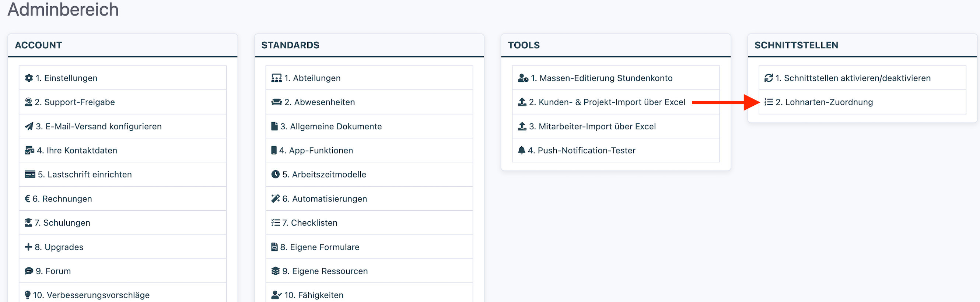This screenshot has width=980, height=302.
Task: Click the support agent icon beside Support-Freigabe
Action: click(x=28, y=102)
